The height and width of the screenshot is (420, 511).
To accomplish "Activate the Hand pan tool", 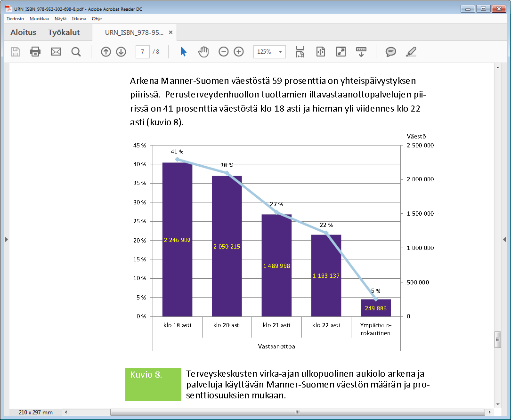I will (203, 52).
